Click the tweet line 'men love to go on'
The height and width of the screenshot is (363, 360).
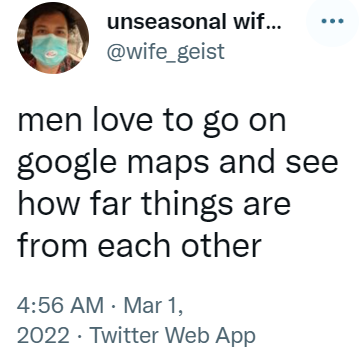(x=152, y=120)
